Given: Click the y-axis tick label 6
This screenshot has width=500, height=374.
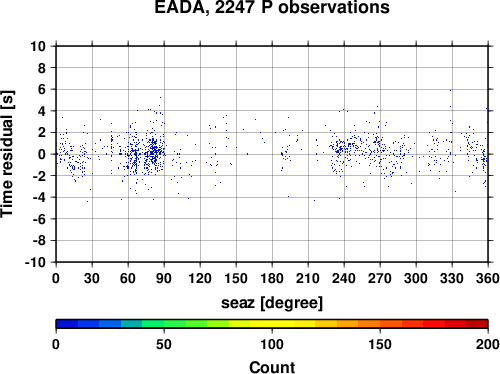Looking at the screenshot, I should coord(42,89).
